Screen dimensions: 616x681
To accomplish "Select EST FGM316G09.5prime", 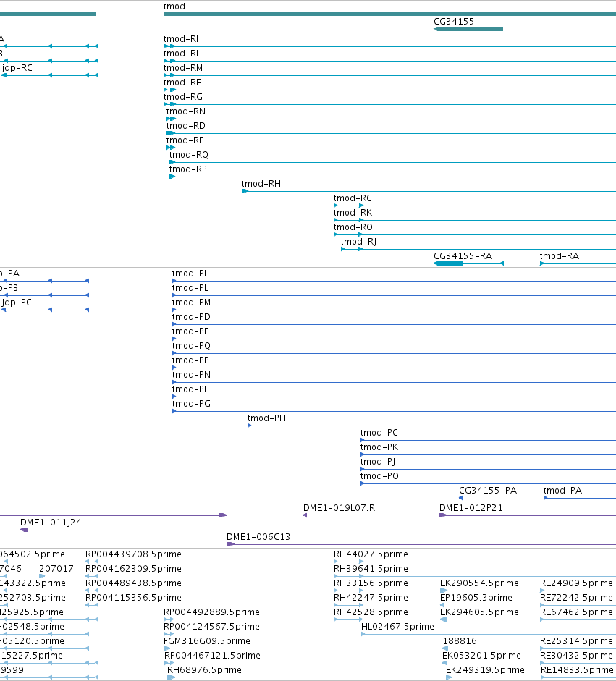I will [x=207, y=641].
